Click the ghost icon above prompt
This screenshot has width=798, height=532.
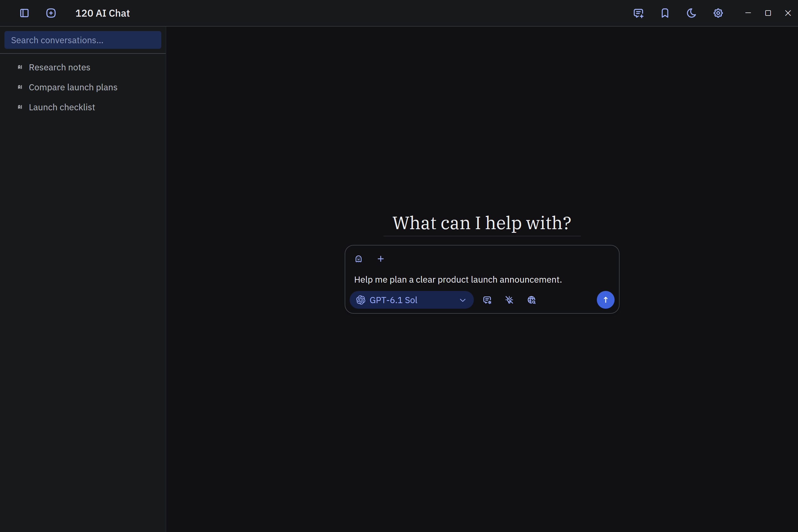pyautogui.click(x=359, y=259)
